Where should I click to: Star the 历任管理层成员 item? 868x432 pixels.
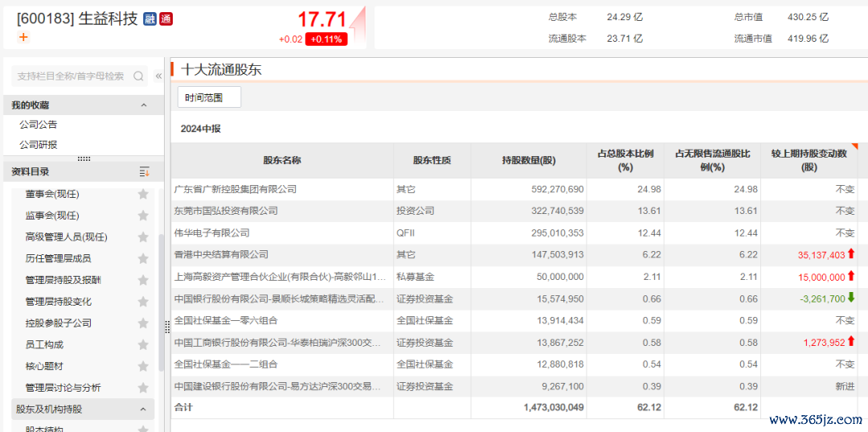pos(143,258)
